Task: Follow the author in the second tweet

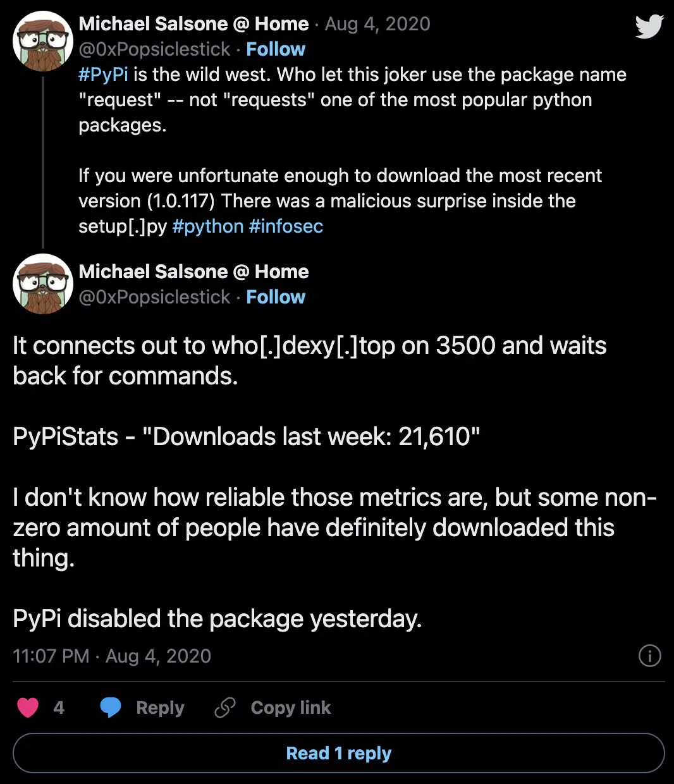Action: [x=276, y=297]
